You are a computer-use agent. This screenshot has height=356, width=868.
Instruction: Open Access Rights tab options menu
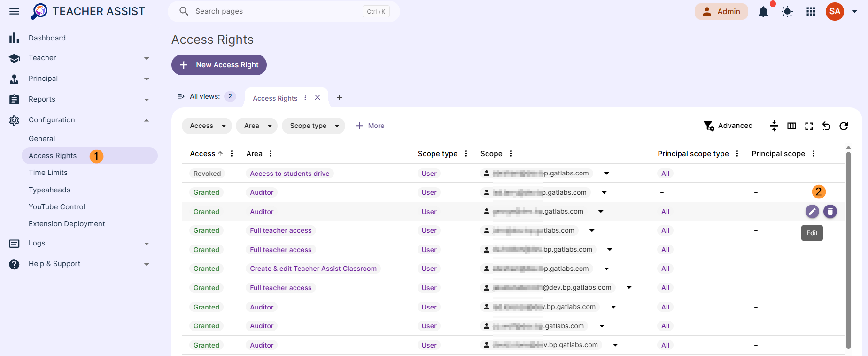click(305, 97)
